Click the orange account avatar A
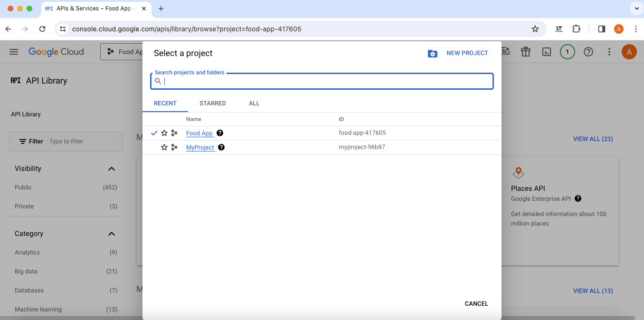 [629, 51]
